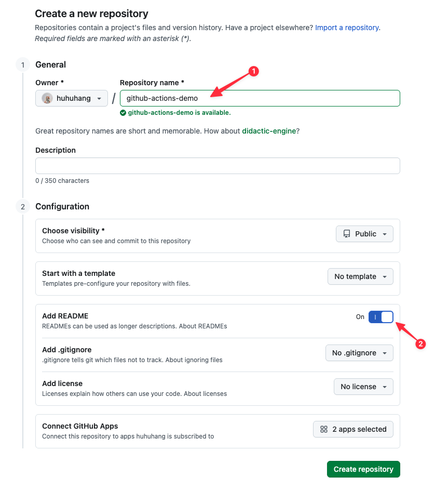Click the huhuhang avatar icon in Owner selector
This screenshot has height=504, width=435.
pos(47,98)
